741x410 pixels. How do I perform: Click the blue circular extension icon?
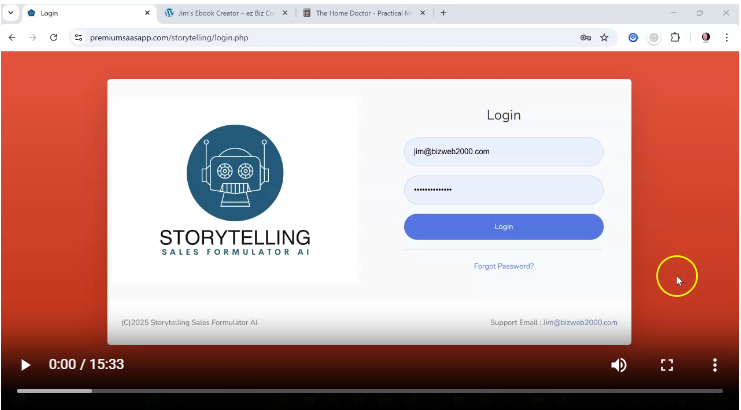tap(633, 38)
